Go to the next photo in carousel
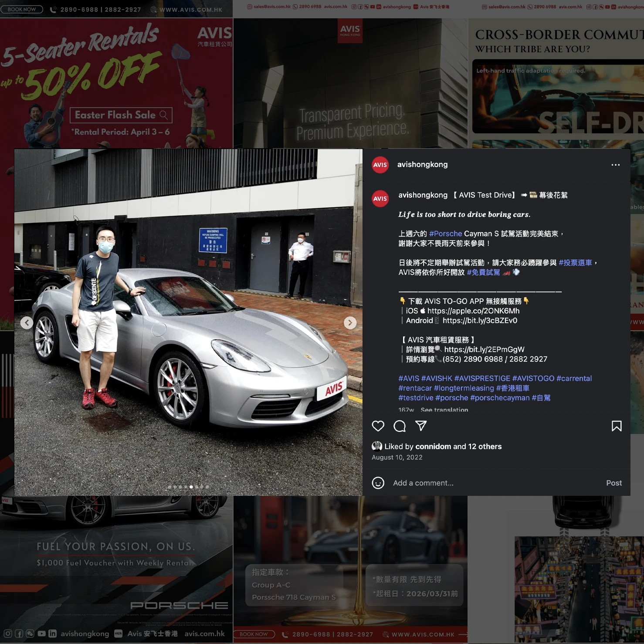The image size is (644, 644). pyautogui.click(x=350, y=322)
